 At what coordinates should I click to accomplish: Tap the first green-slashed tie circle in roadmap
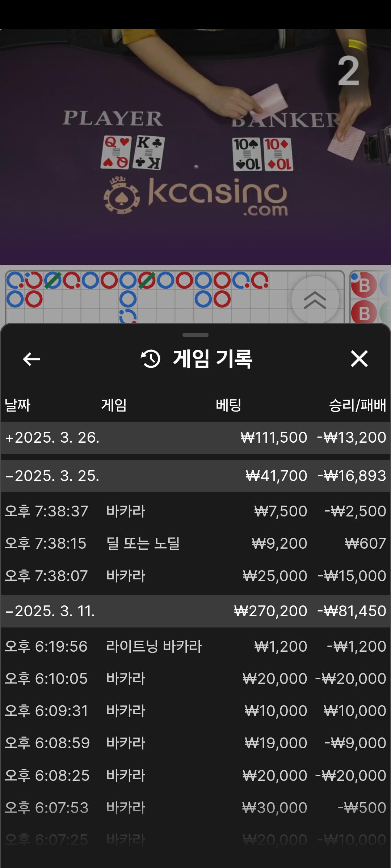(53, 281)
